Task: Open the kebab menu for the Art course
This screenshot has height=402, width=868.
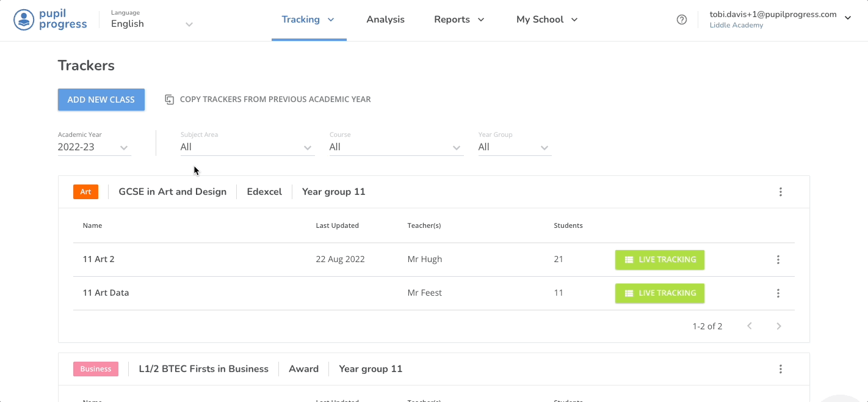Action: point(781,191)
